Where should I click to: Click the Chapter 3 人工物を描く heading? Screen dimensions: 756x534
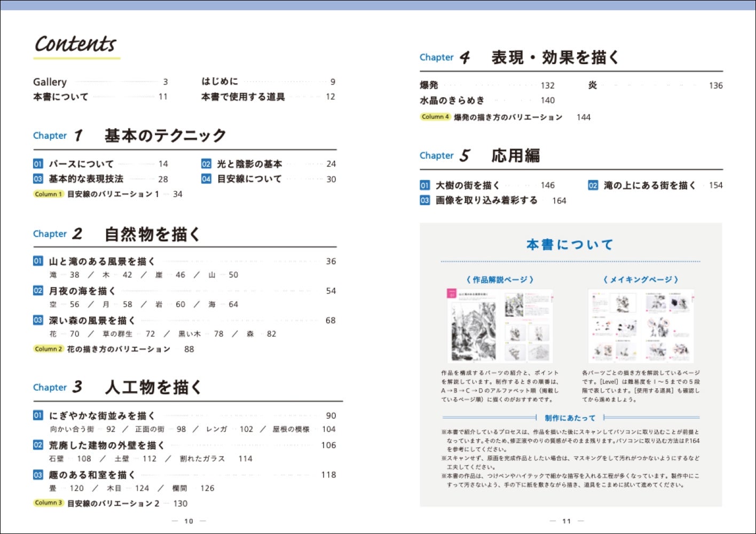click(117, 387)
